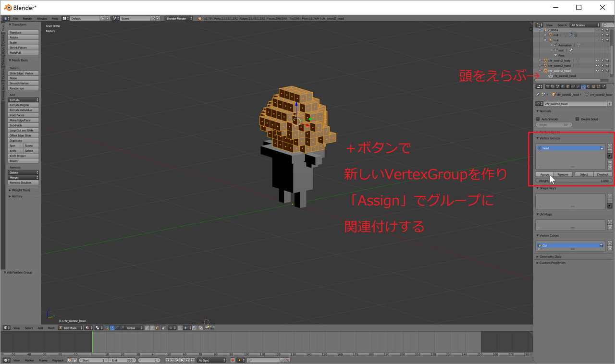Viewport: 615px width, 364px height.
Task: Click the add scene plus icon
Action: pos(153,18)
